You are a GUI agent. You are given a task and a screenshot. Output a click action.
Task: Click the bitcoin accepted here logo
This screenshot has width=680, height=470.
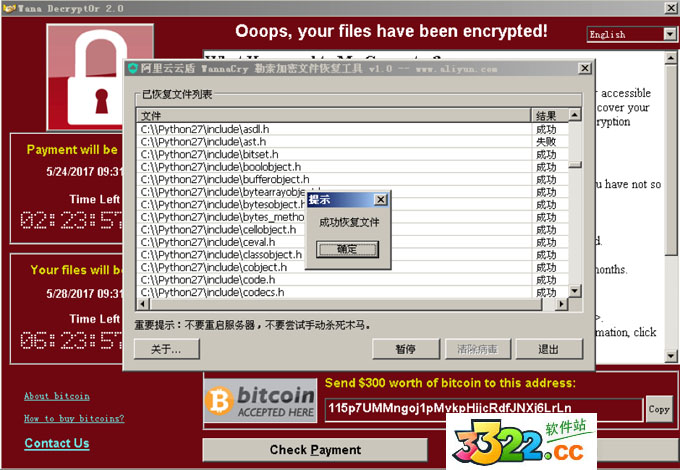click(260, 401)
